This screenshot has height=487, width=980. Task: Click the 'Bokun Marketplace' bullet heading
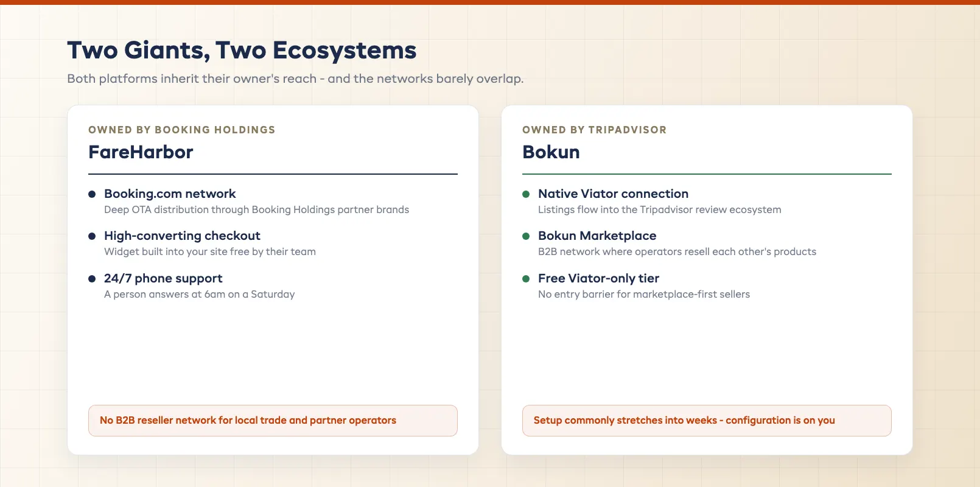click(597, 236)
